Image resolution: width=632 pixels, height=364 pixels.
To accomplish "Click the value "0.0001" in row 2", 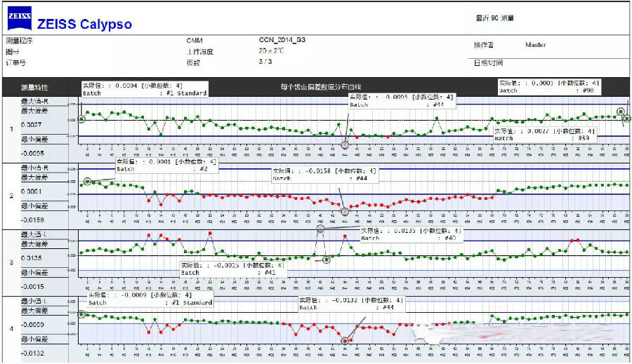I will (31, 191).
